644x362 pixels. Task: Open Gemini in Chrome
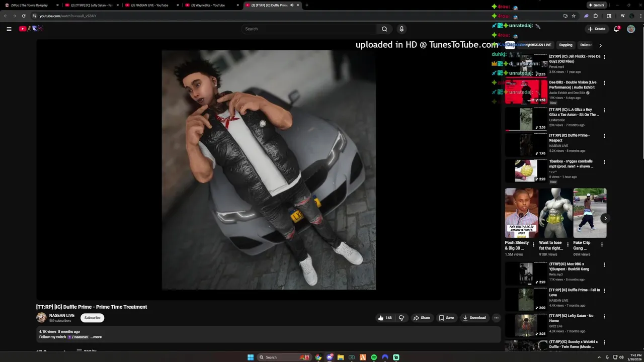pyautogui.click(x=596, y=5)
